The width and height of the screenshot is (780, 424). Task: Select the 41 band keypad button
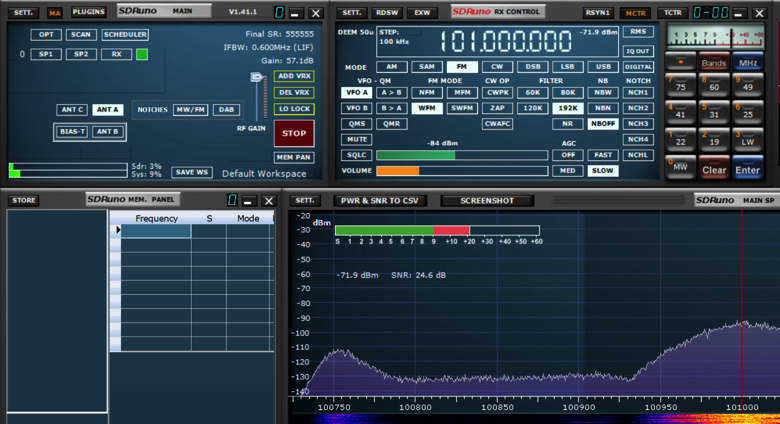pos(681,114)
